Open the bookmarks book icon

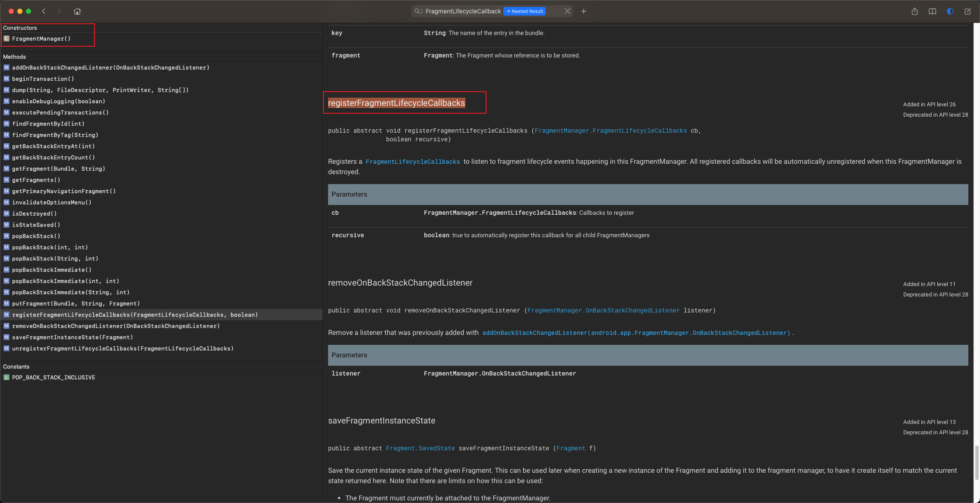(x=932, y=11)
